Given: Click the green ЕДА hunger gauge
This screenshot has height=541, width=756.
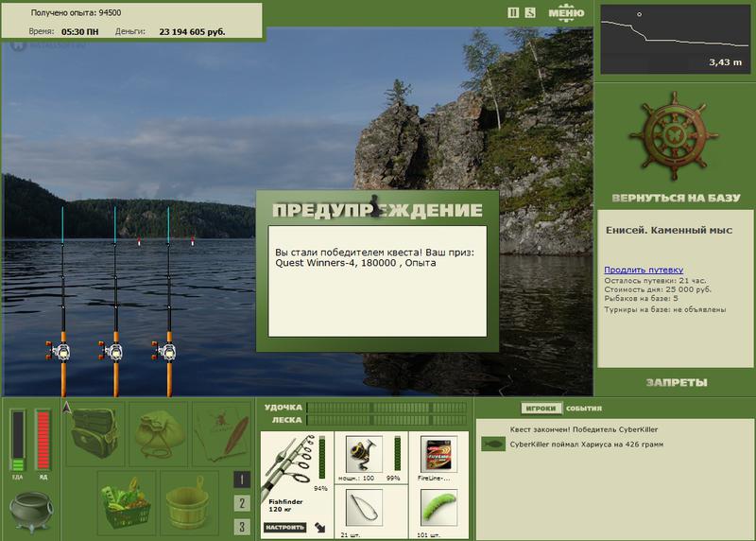Looking at the screenshot, I should point(18,440).
